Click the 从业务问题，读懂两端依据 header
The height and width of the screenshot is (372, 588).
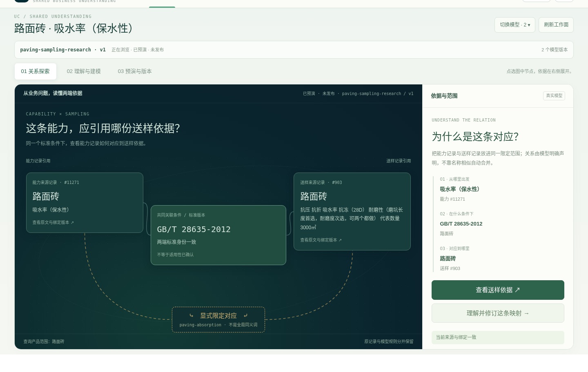53,93
